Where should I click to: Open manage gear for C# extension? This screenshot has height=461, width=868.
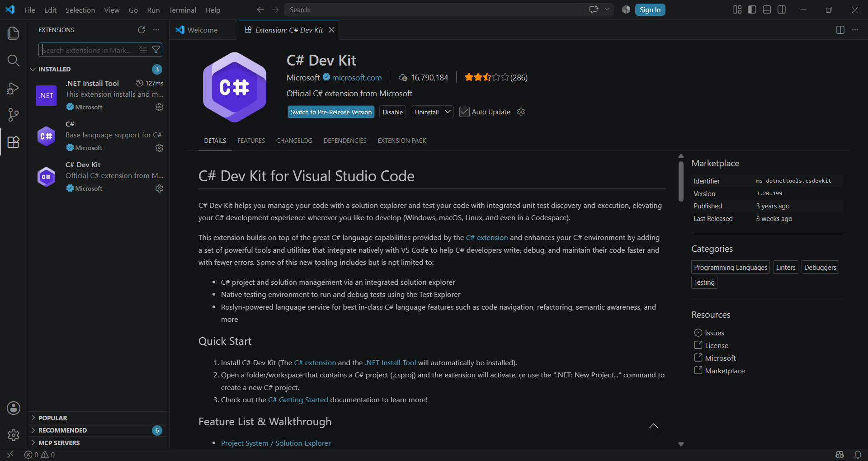tap(159, 148)
